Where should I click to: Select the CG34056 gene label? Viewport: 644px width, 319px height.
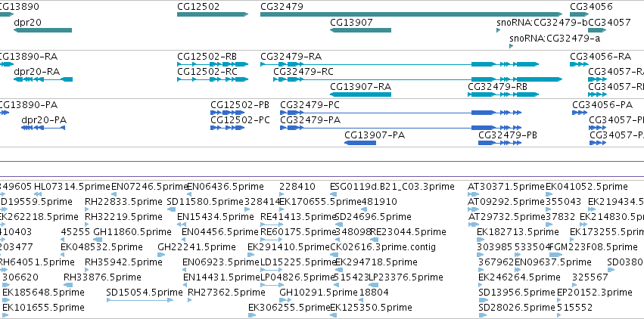(591, 7)
